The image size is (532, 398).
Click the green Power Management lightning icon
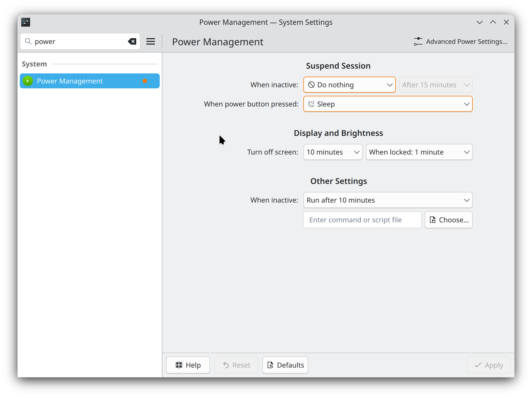click(x=28, y=81)
